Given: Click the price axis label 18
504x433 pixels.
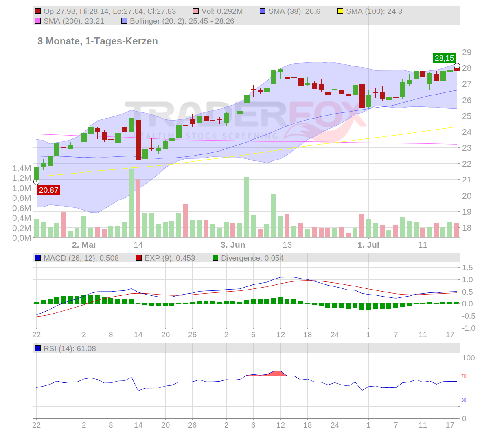Looking at the screenshot, I should (x=467, y=228).
